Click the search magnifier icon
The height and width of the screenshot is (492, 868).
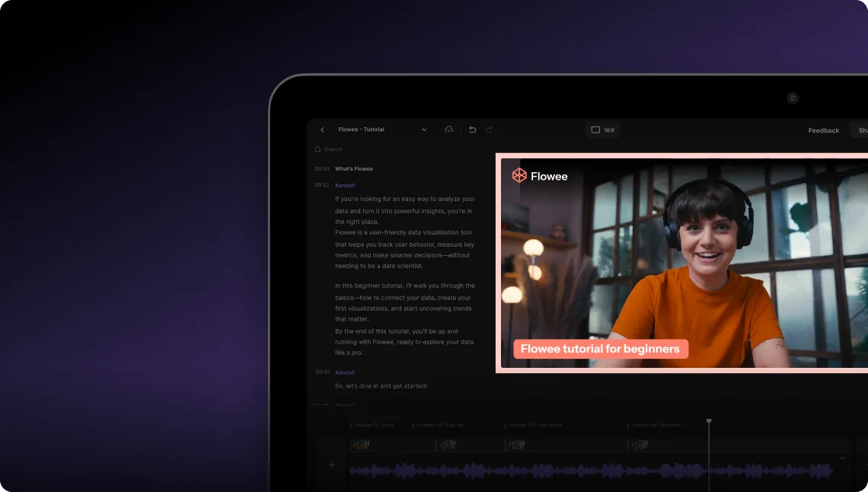318,149
